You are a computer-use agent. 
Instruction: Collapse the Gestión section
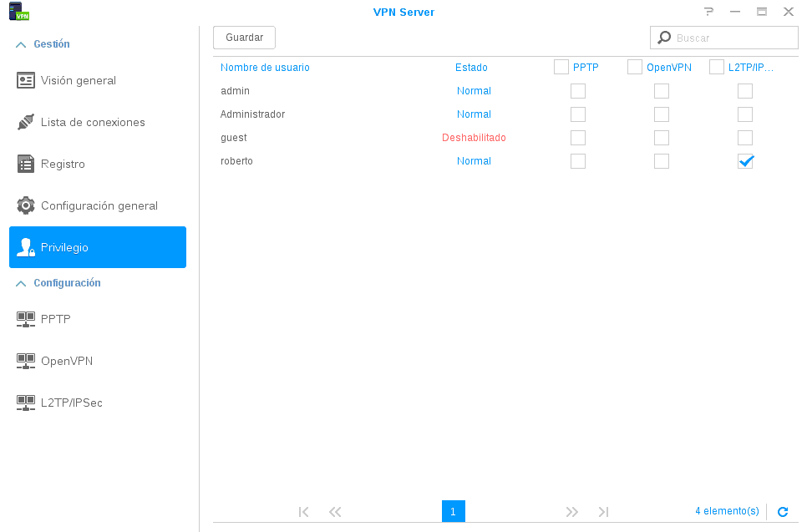tap(22, 44)
